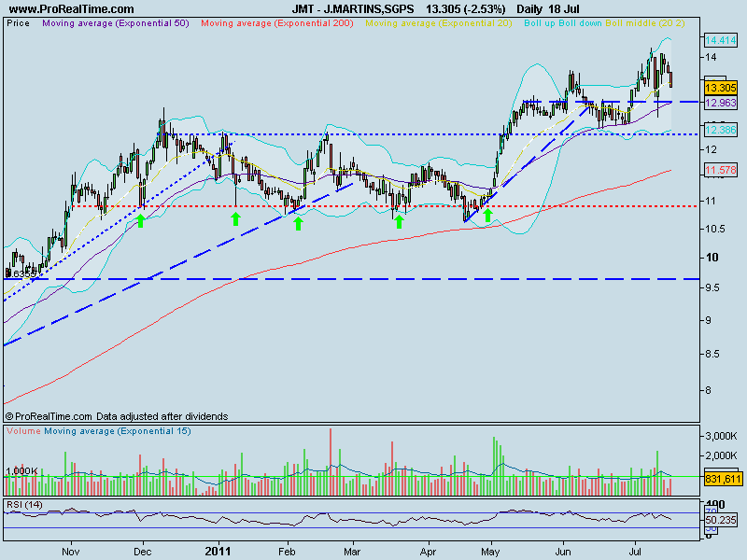This screenshot has width=747, height=560.
Task: Click the 9.5 price axis label
Action: [712, 288]
